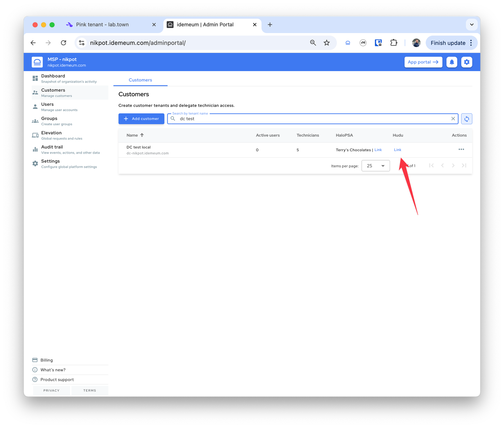This screenshot has width=504, height=428.
Task: Open Product support in sidebar
Action: [x=70, y=380]
